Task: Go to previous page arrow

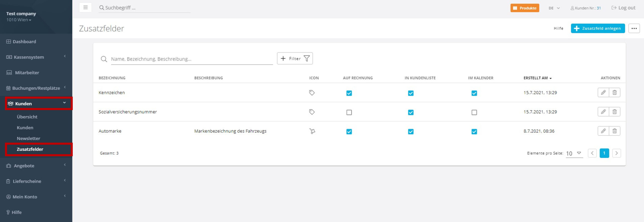Action: point(592,153)
